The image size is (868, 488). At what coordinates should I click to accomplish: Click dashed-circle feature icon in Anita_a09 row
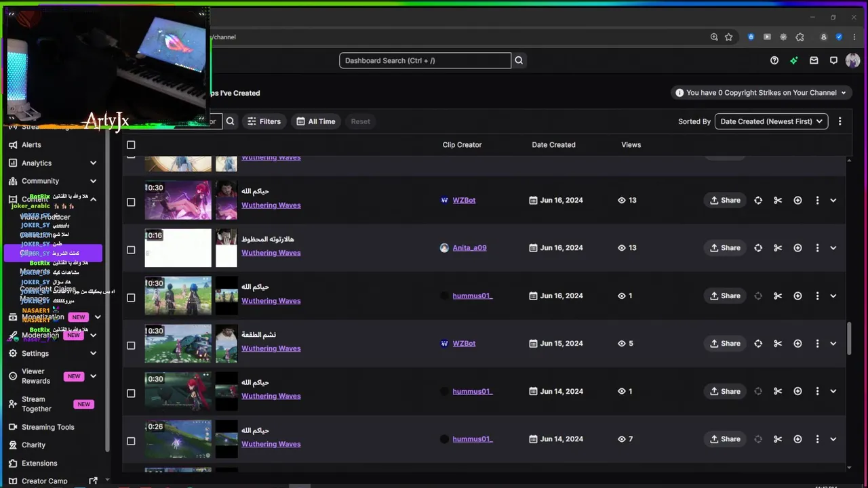(758, 248)
